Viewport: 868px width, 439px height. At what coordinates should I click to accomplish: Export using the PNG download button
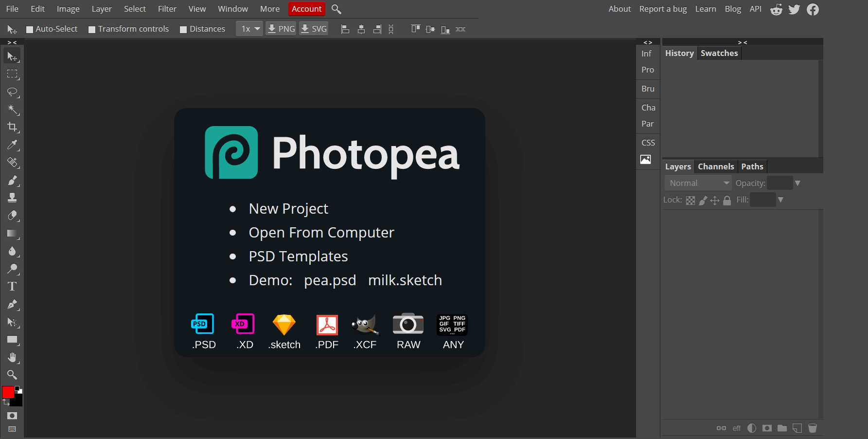(281, 29)
